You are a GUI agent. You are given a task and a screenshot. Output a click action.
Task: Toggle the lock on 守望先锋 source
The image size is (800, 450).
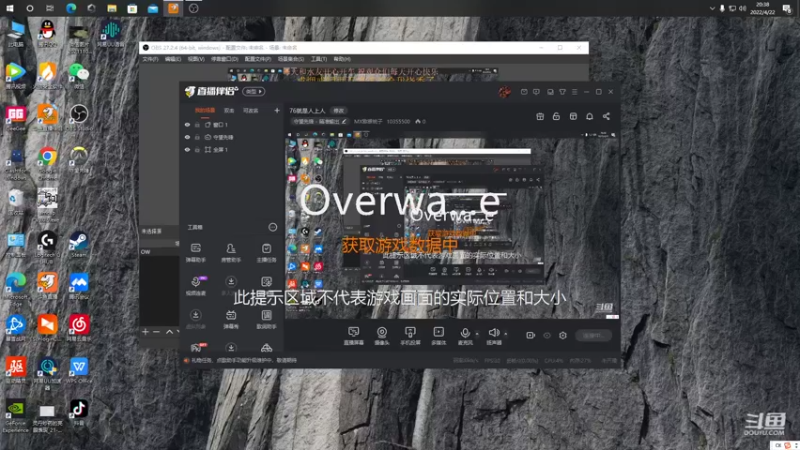(197, 137)
